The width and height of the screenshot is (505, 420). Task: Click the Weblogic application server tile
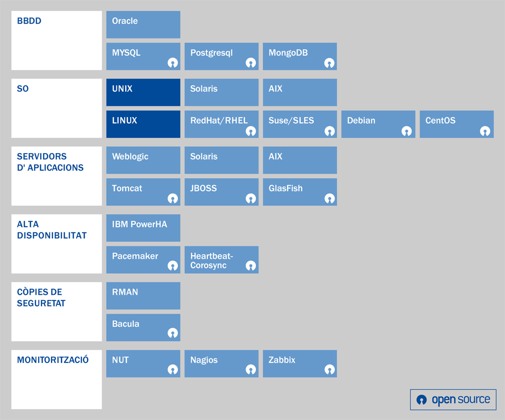click(x=143, y=160)
